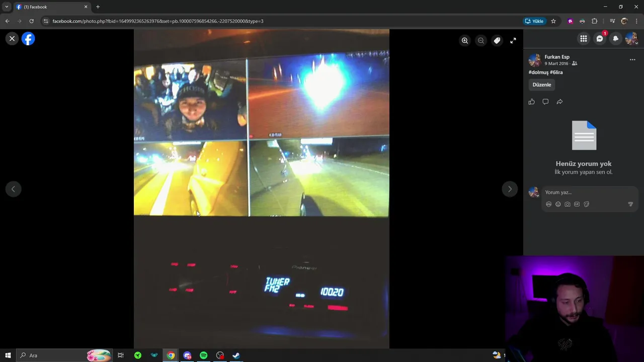Bookmark this page with star
The width and height of the screenshot is (644, 362).
553,21
